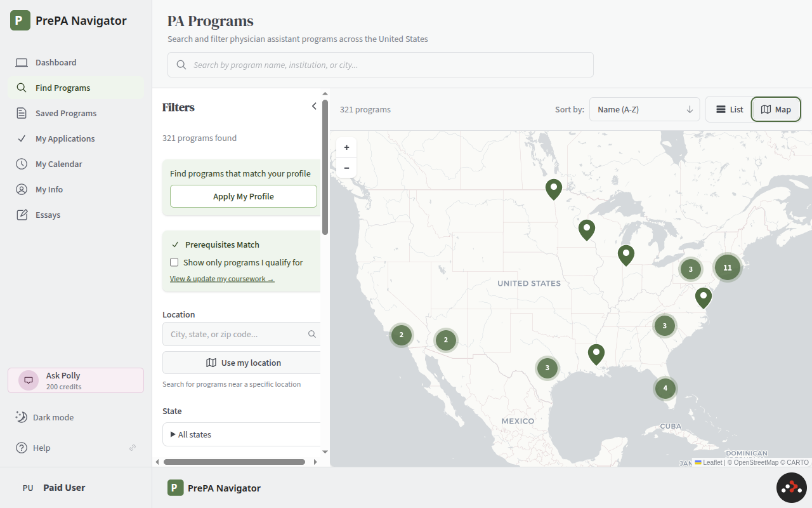Screen dimensions: 812x508
Task: Expand the All states dropdown
Action: point(242,434)
